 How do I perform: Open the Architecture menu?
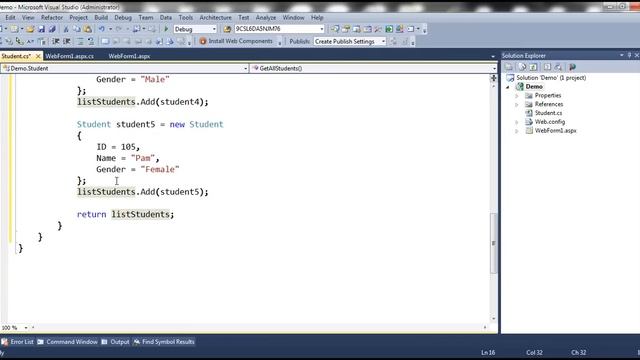[x=215, y=18]
